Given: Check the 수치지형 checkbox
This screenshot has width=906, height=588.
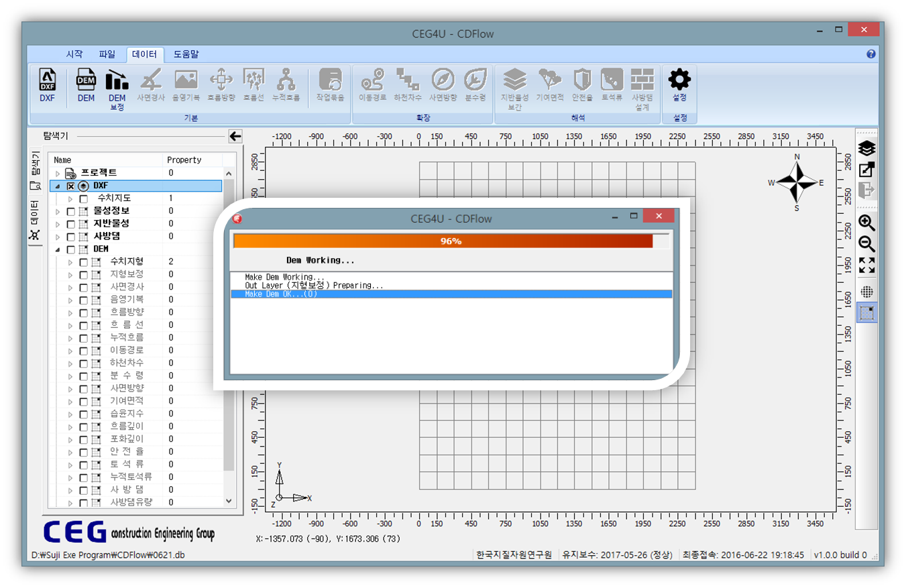Looking at the screenshot, I should 83,261.
